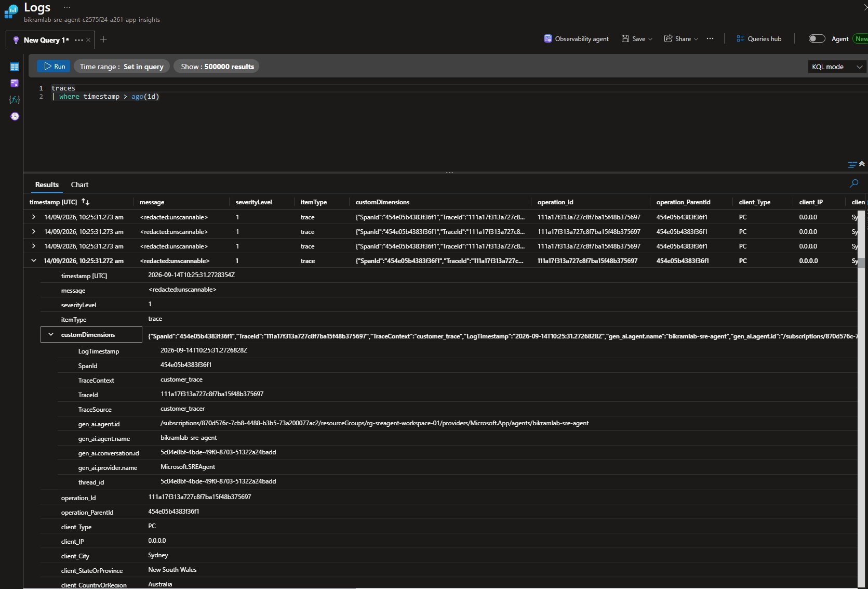Select the client_City value Sydney

(158, 555)
